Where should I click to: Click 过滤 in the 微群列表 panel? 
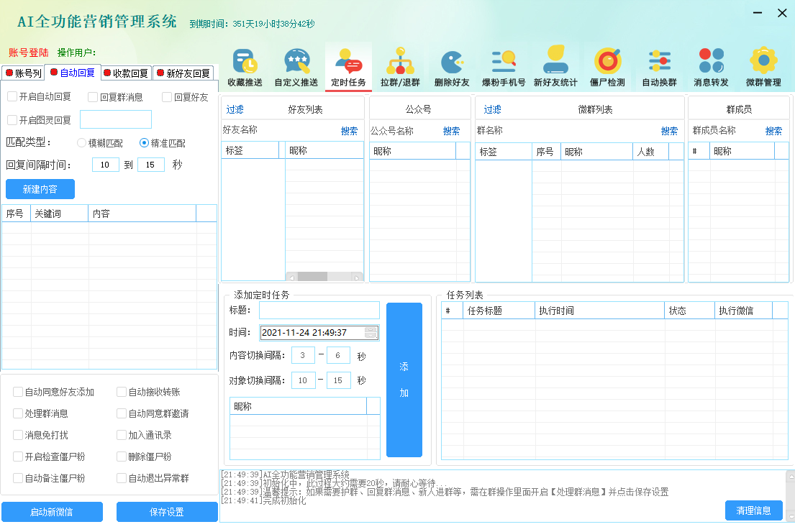tap(492, 109)
